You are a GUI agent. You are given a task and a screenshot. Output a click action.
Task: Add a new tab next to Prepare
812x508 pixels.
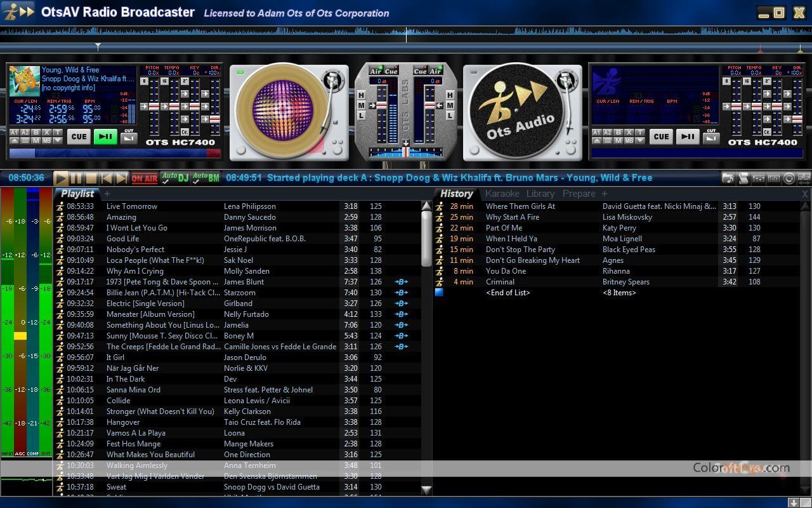[605, 194]
